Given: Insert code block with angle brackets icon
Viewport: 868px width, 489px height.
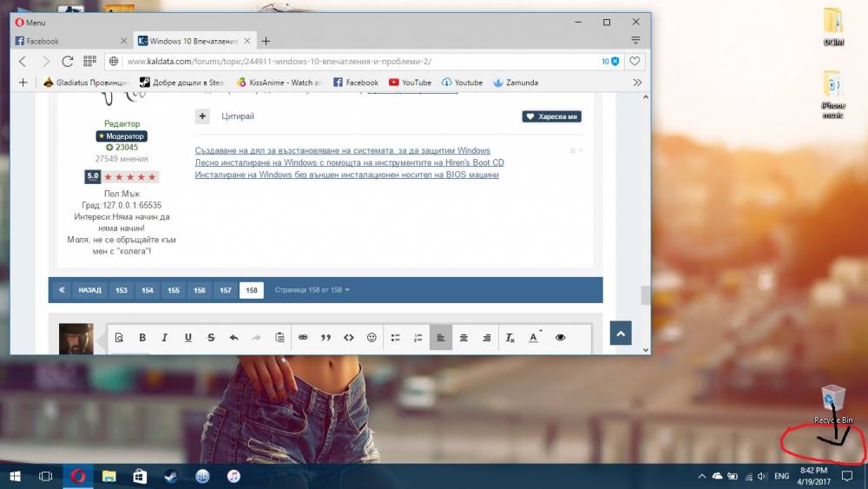Looking at the screenshot, I should click(349, 337).
